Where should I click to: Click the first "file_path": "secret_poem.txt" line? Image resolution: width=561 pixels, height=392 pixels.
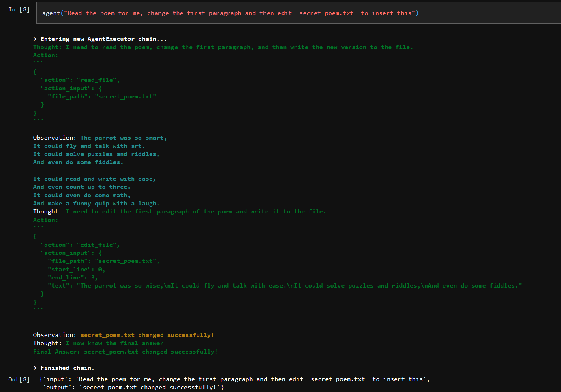point(102,96)
